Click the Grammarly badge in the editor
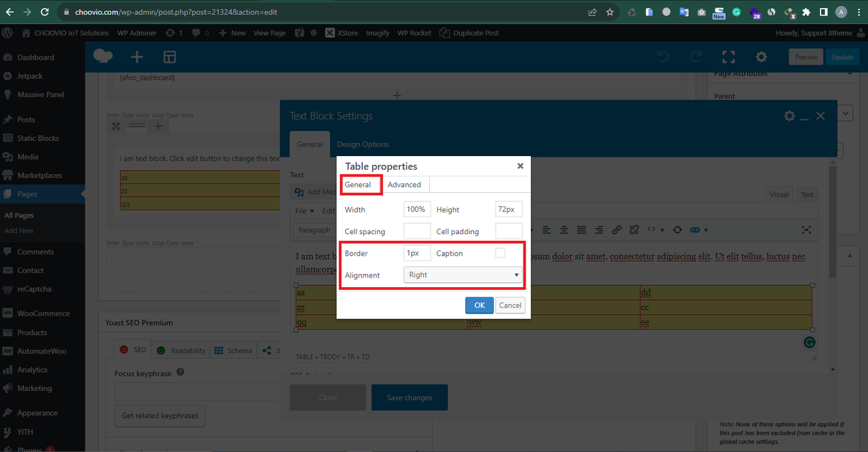868x452 pixels. tap(809, 342)
